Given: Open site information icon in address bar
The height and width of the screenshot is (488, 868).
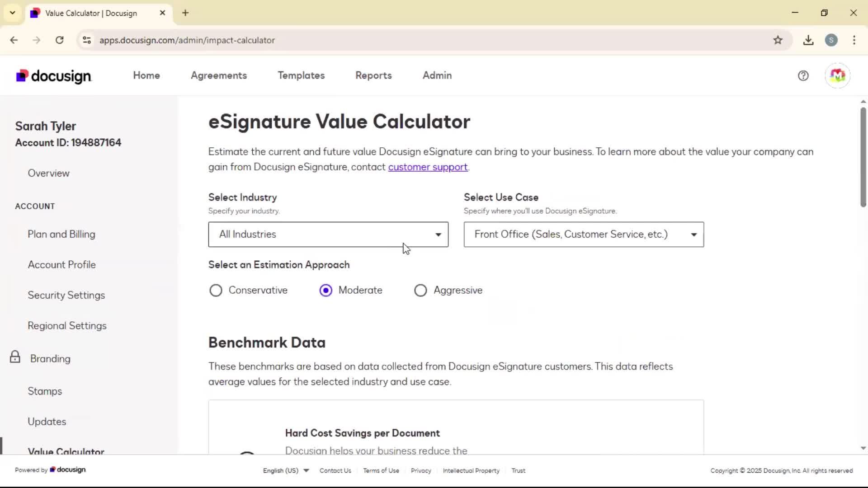Looking at the screenshot, I should (x=87, y=40).
